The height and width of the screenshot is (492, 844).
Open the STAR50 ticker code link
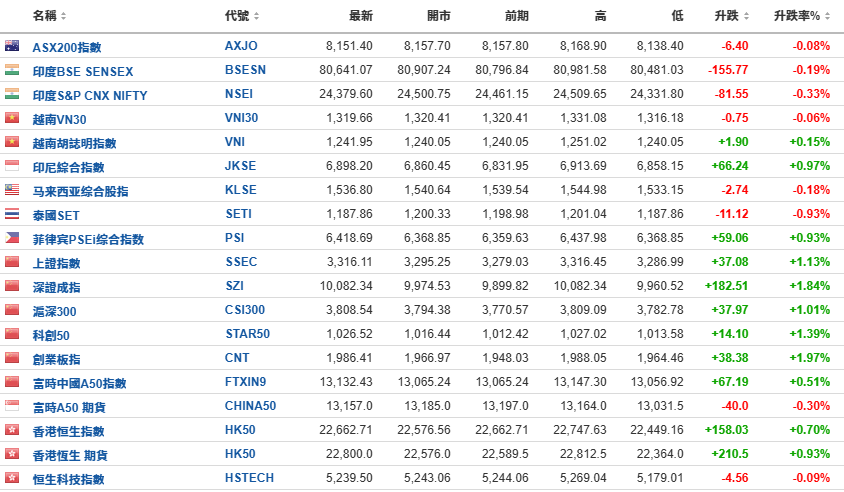pyautogui.click(x=248, y=334)
